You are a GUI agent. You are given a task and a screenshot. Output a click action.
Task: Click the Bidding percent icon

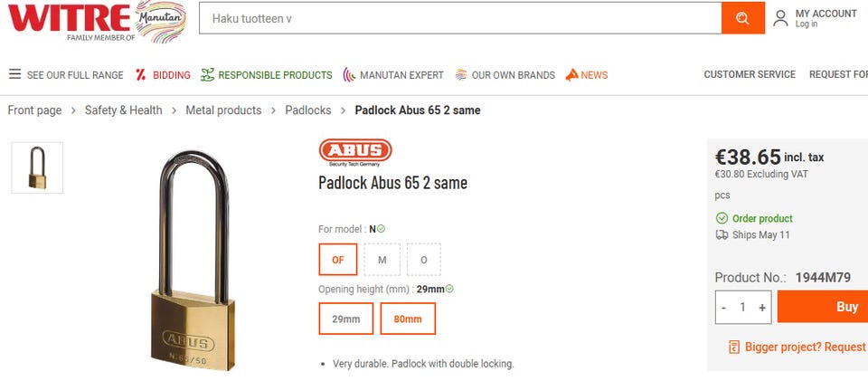click(141, 75)
